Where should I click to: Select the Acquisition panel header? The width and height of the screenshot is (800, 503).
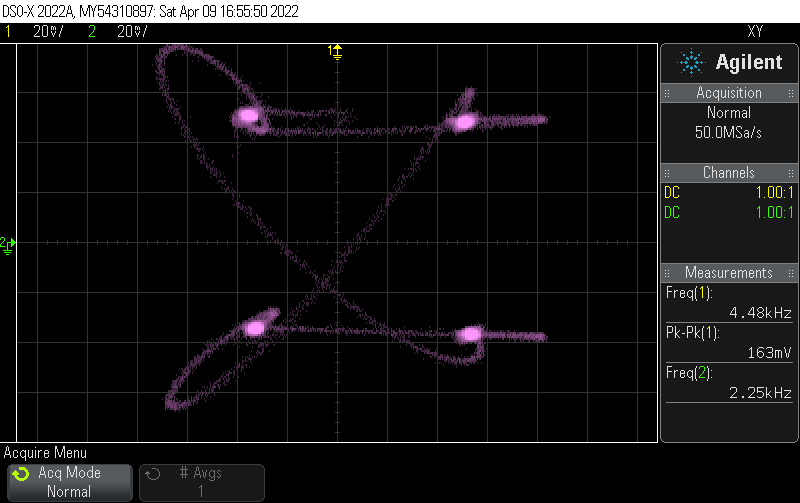click(x=729, y=93)
